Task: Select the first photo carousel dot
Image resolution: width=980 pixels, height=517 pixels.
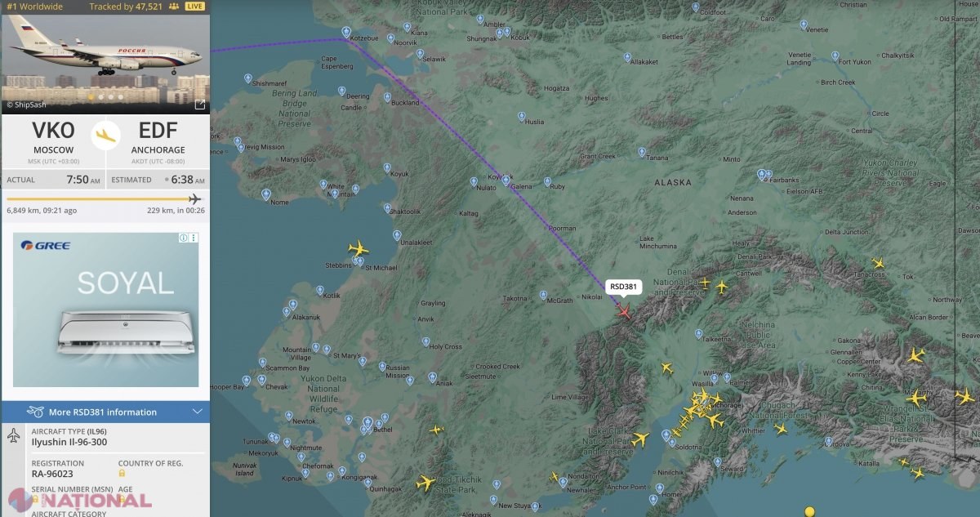Action: tap(91, 97)
